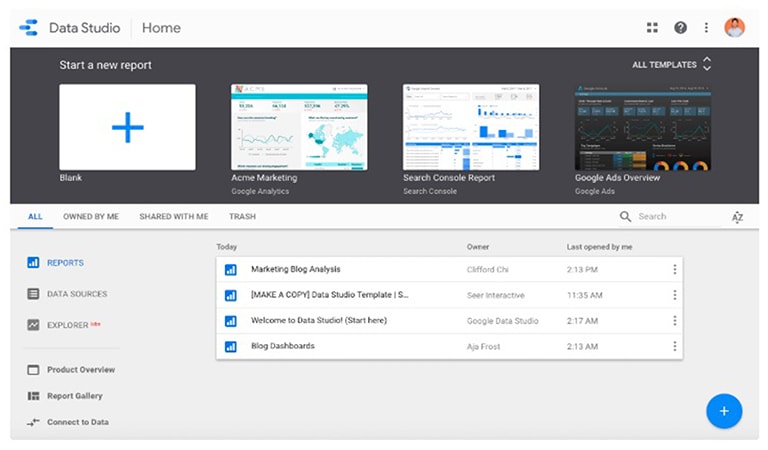768x450 pixels.
Task: Open the header vertical dots options menu
Action: 706,27
